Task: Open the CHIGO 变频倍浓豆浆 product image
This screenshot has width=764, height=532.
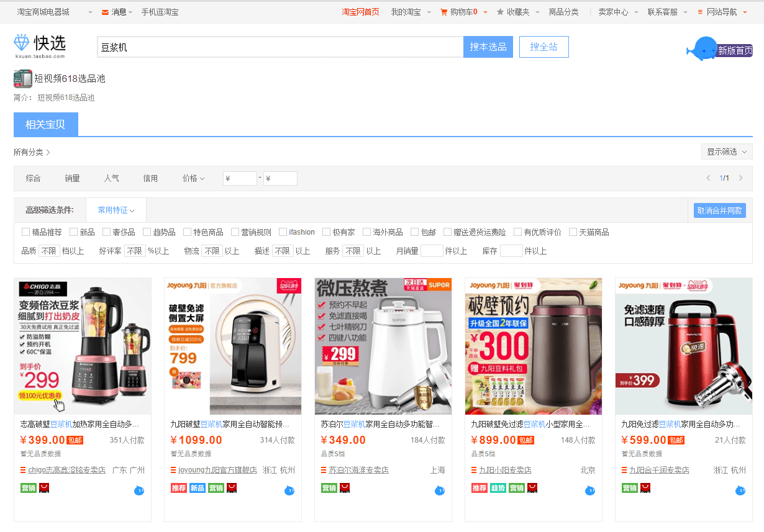Action: (83, 346)
